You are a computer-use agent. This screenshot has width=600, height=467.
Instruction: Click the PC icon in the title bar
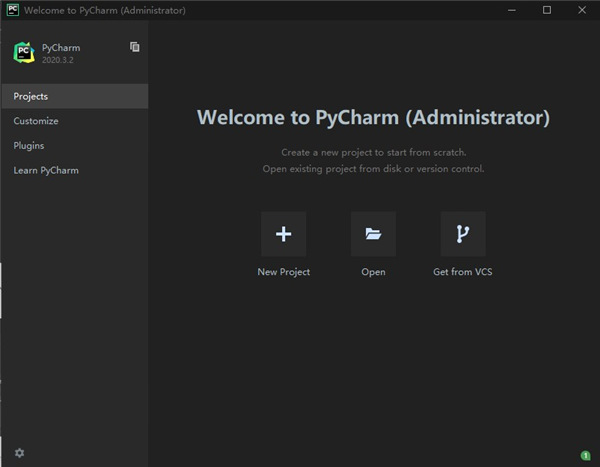(11, 10)
